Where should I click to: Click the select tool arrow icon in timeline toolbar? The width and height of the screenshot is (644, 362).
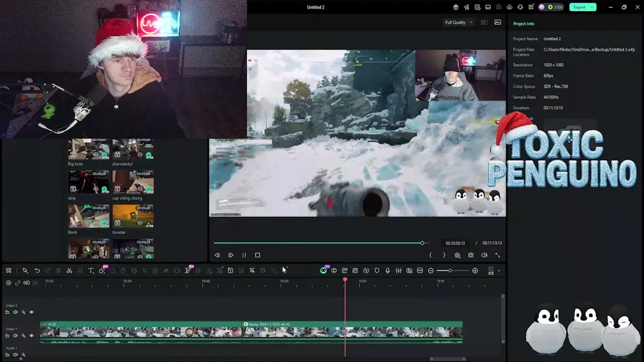click(x=25, y=270)
